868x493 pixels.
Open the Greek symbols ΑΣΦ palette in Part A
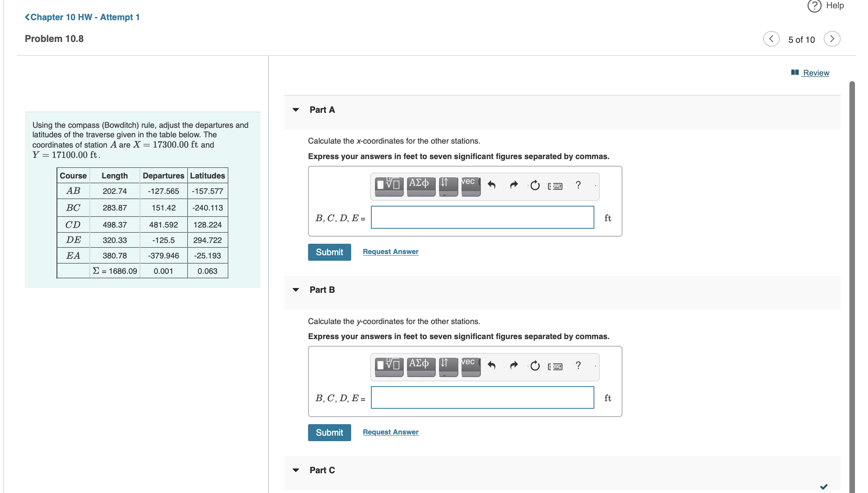(x=421, y=186)
